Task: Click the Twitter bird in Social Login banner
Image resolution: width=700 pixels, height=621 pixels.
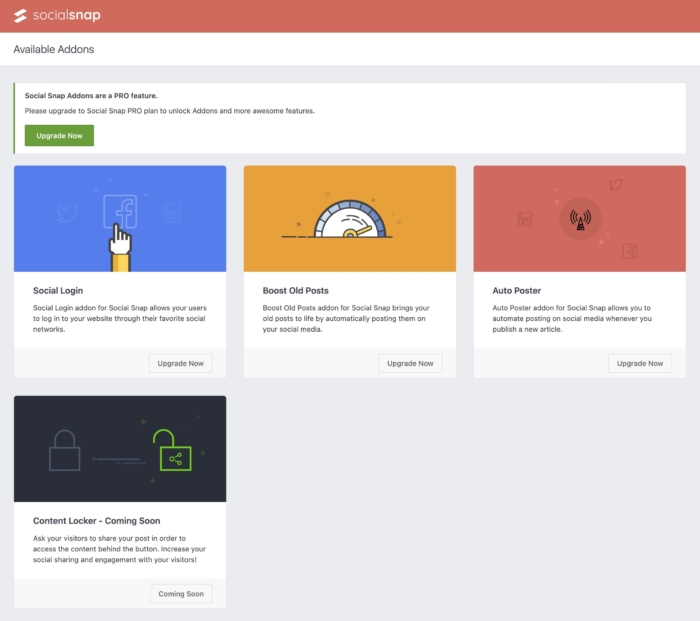Action: point(68,213)
